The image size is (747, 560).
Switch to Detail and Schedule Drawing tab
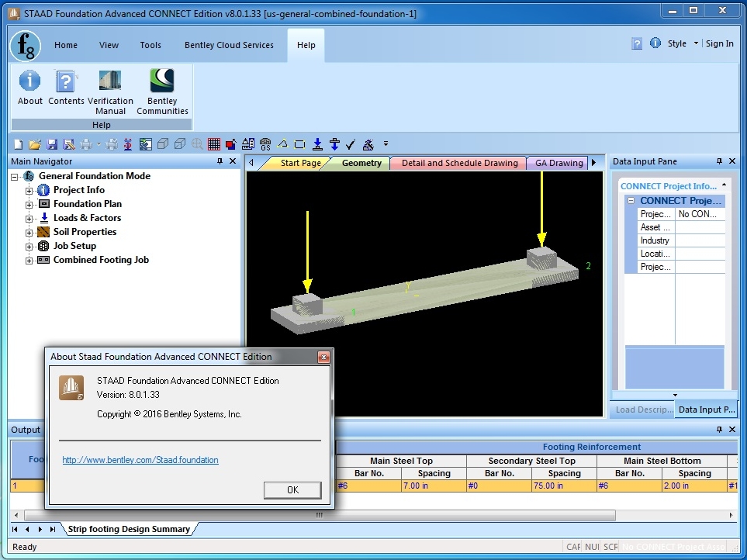click(460, 163)
